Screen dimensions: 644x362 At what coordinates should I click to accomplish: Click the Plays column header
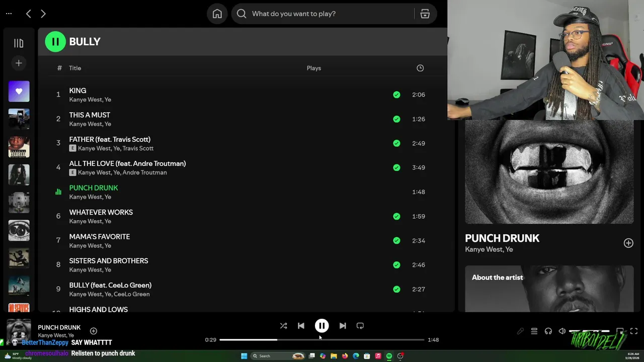[314, 68]
